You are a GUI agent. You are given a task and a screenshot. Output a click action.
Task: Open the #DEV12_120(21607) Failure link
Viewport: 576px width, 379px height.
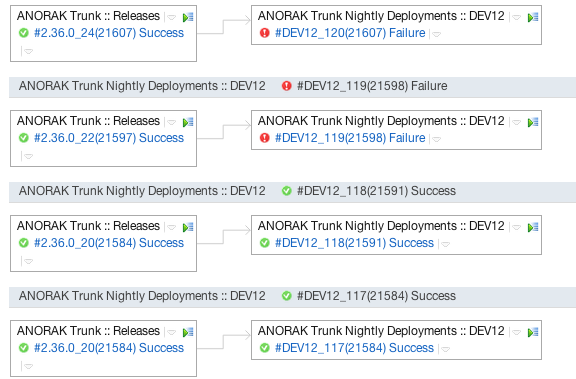pos(350,33)
